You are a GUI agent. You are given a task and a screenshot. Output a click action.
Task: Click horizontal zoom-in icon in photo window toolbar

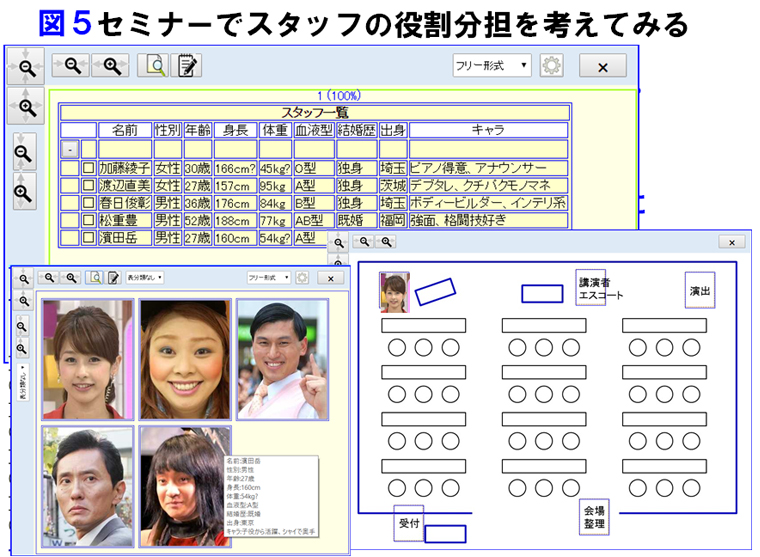(71, 277)
